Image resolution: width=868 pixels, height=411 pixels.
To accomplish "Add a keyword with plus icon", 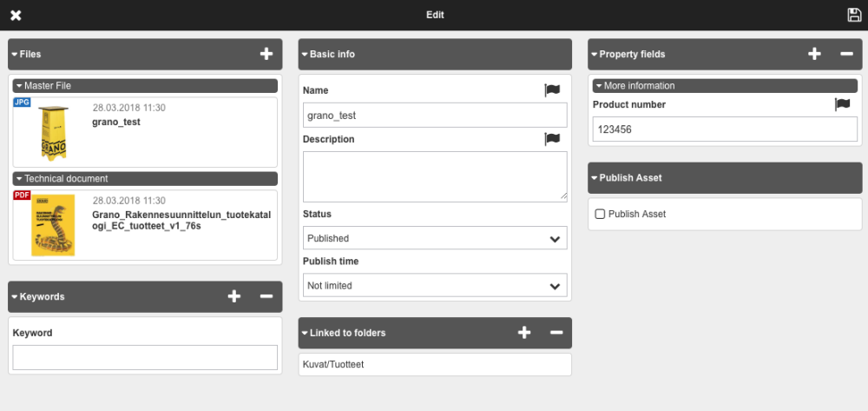I will (x=233, y=296).
